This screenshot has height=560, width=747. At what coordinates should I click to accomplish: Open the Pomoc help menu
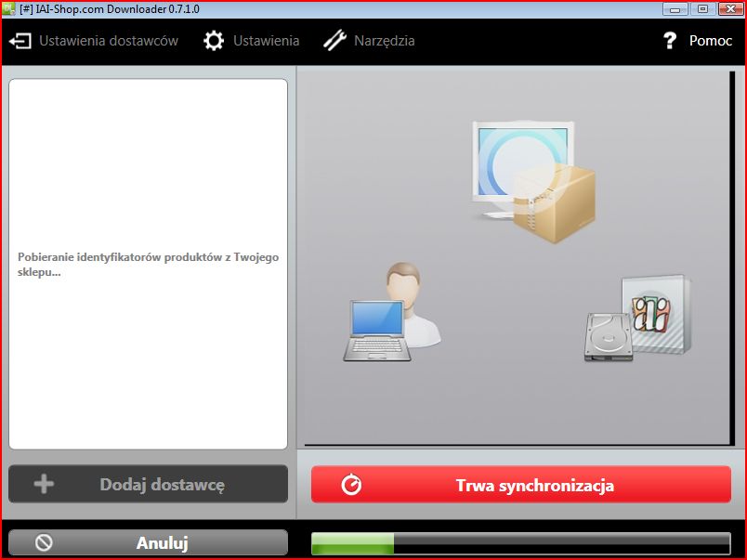pyautogui.click(x=698, y=41)
